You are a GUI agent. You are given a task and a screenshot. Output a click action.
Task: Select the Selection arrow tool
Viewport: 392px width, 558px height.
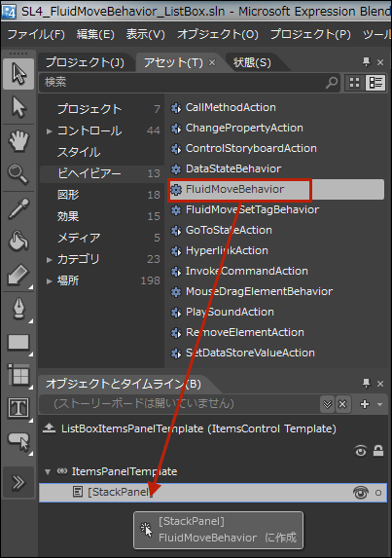pyautogui.click(x=18, y=74)
